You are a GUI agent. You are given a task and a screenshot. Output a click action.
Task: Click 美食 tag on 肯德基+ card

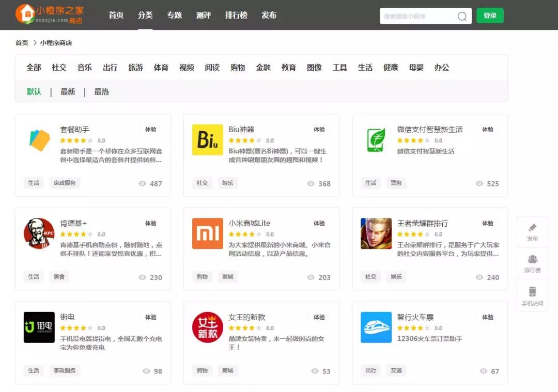(59, 277)
